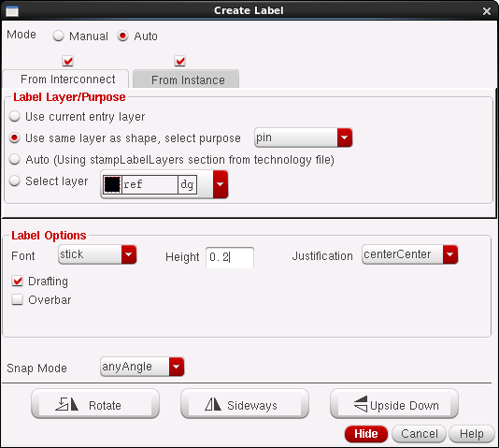This screenshot has height=448, width=499.
Task: Expand the Select layer ref dropdown
Action: point(164,184)
